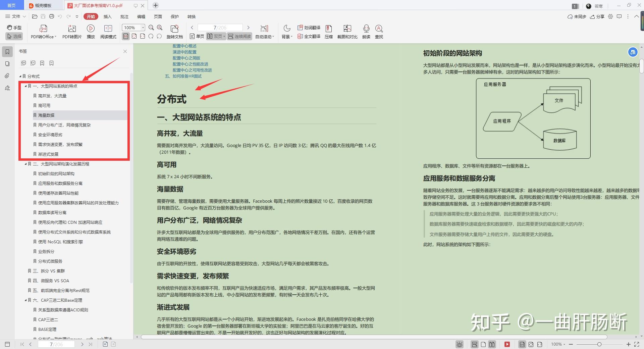Select the PDF转Office conversion tool
Viewport: 644px width, 349px height.
click(43, 31)
